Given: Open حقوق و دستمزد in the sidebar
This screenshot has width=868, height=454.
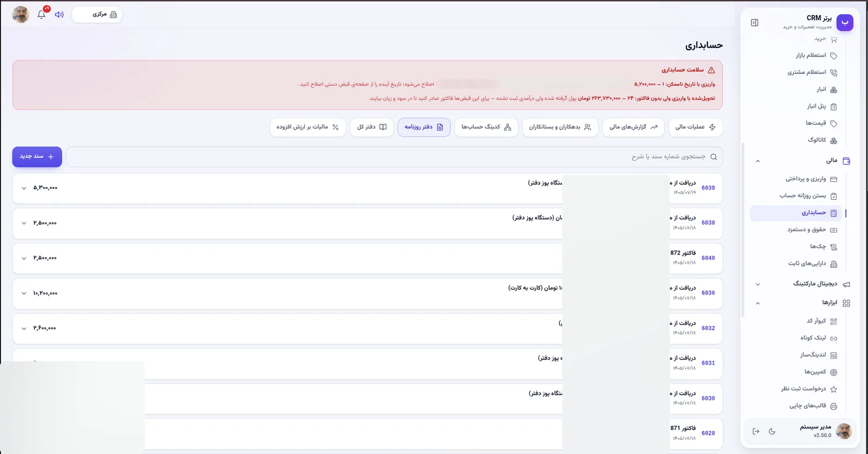Looking at the screenshot, I should tap(812, 230).
